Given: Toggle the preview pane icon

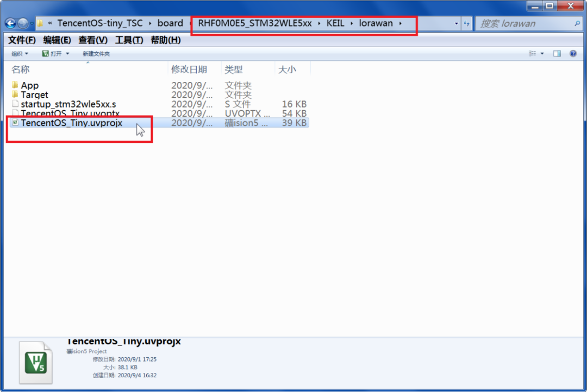Looking at the screenshot, I should tap(557, 54).
